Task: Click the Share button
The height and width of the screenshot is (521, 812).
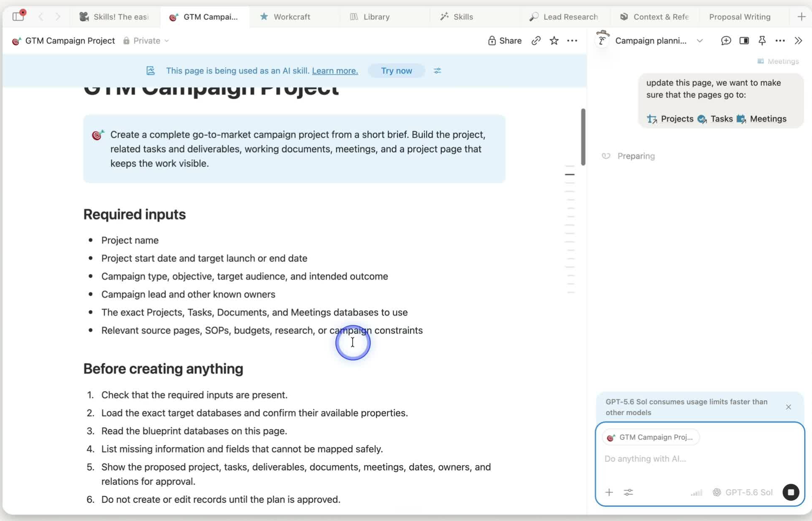Action: (505, 41)
